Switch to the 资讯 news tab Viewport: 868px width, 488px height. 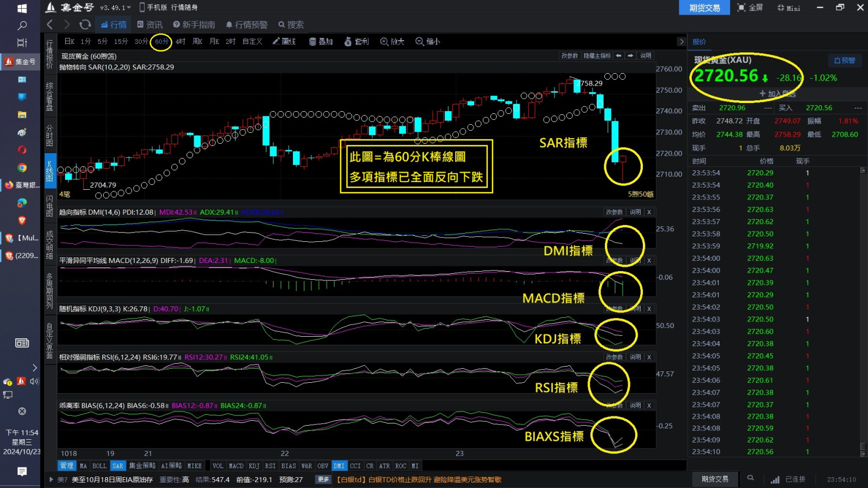[150, 24]
